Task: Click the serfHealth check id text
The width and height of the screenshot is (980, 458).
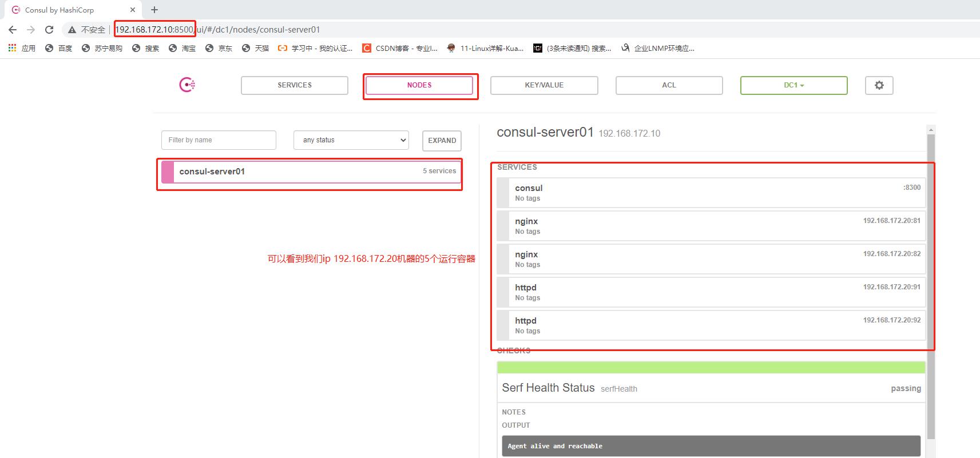Action: [619, 389]
